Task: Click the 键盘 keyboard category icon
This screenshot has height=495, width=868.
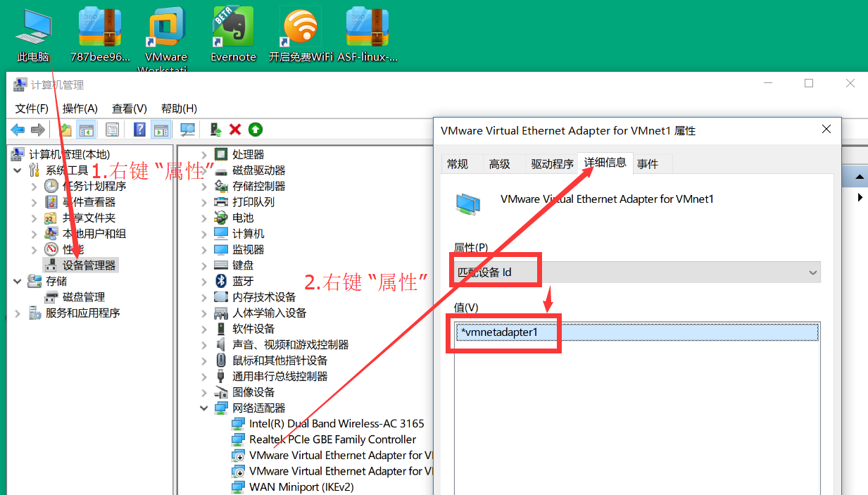Action: pos(221,265)
